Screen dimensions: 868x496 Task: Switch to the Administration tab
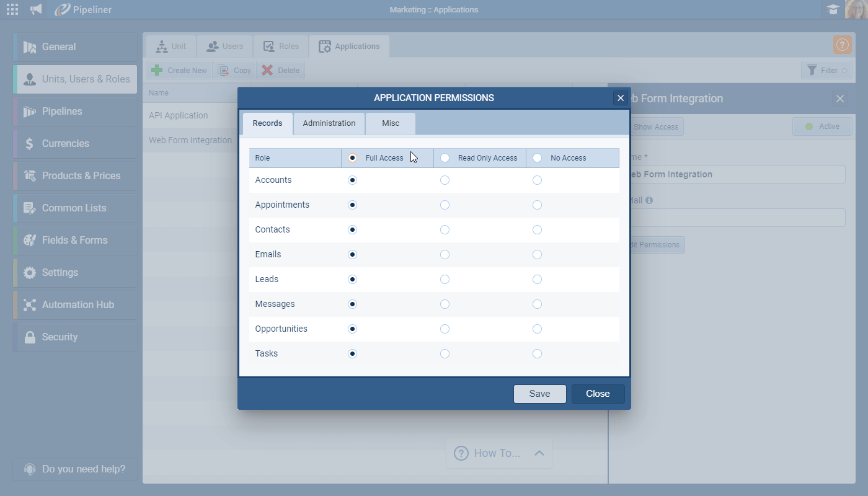click(329, 123)
